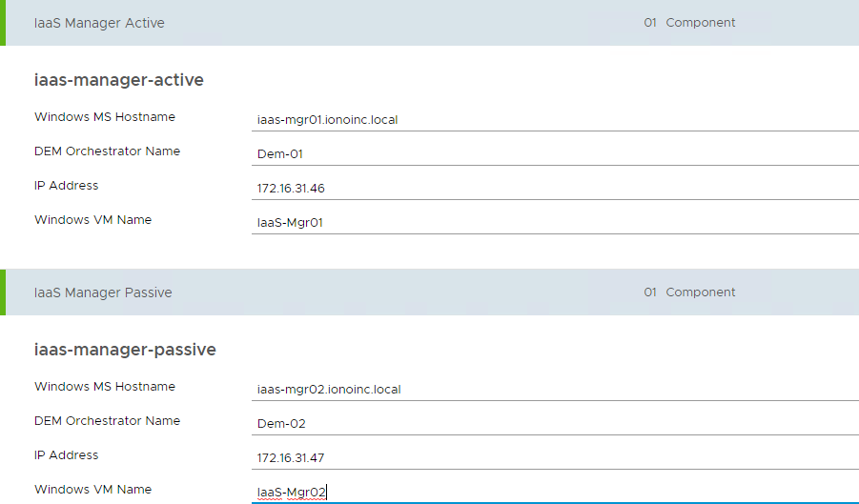The height and width of the screenshot is (504, 859).
Task: Click '01 Component' in IaaS Manager Active header
Action: click(x=689, y=23)
